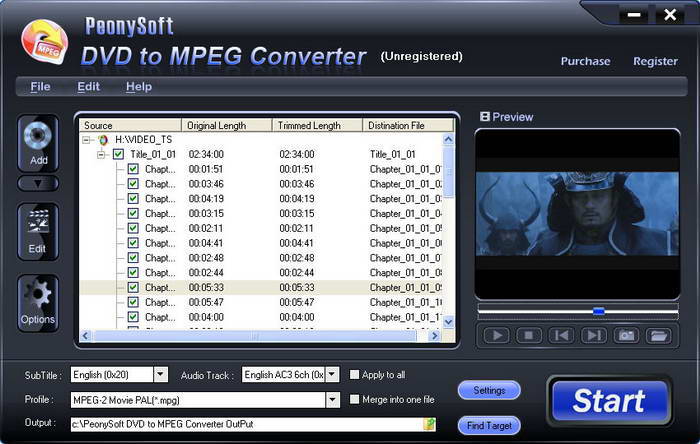This screenshot has height=444, width=700.
Task: Jump to previous chapter in the preview
Action: [561, 335]
